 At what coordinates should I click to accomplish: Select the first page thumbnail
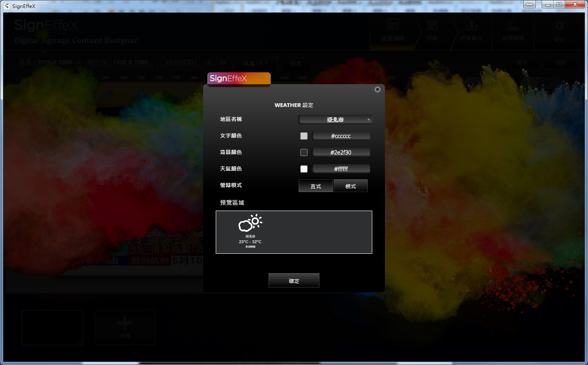click(x=52, y=328)
